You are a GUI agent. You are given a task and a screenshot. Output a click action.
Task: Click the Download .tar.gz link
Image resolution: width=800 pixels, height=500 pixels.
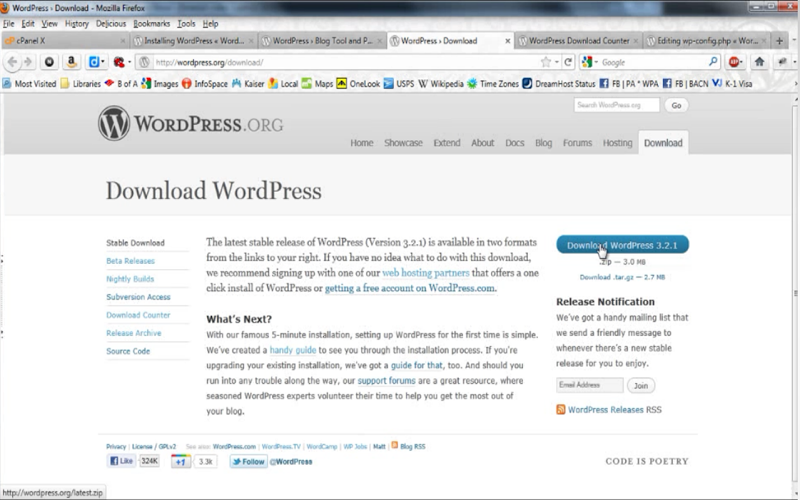tap(622, 277)
